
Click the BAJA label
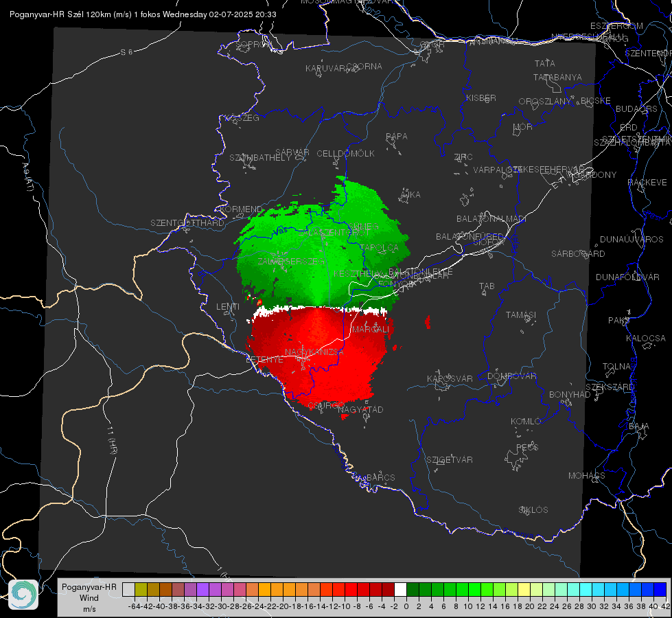pos(639,426)
